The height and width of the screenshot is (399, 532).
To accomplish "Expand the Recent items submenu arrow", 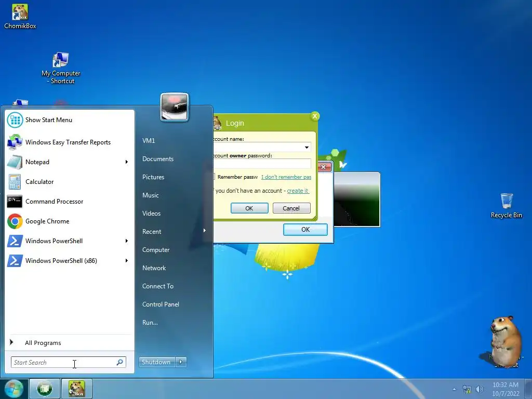I will point(205,231).
